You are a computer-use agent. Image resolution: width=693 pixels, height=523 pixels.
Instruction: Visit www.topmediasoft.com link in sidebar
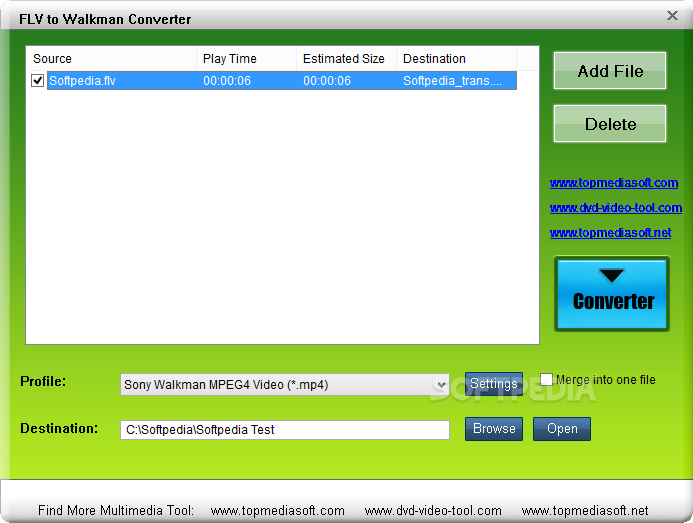coord(614,183)
